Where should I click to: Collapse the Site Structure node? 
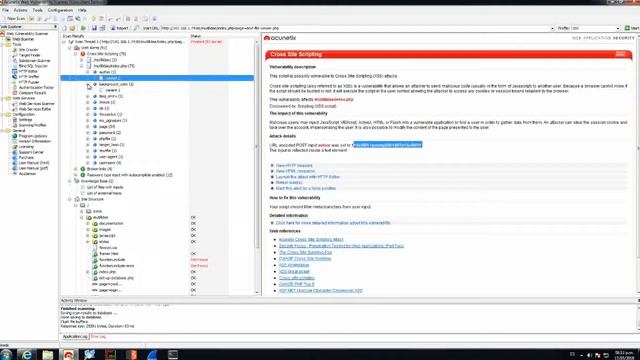coord(70,199)
